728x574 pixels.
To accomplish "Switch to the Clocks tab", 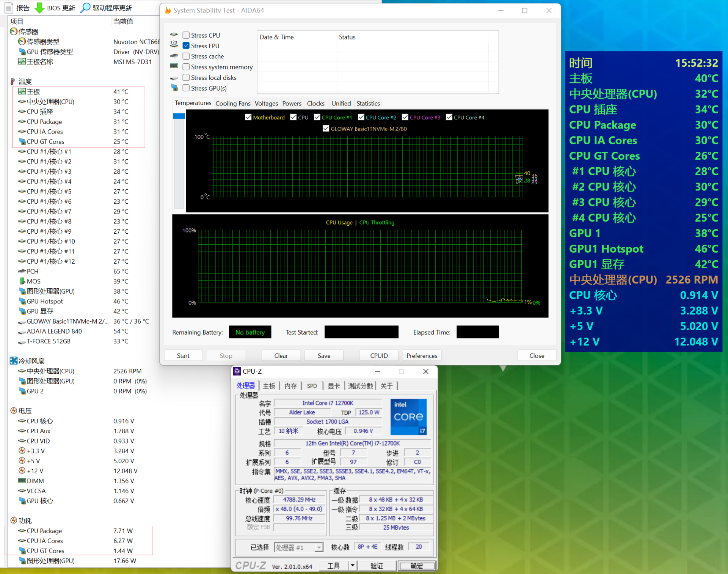I will pyautogui.click(x=315, y=104).
